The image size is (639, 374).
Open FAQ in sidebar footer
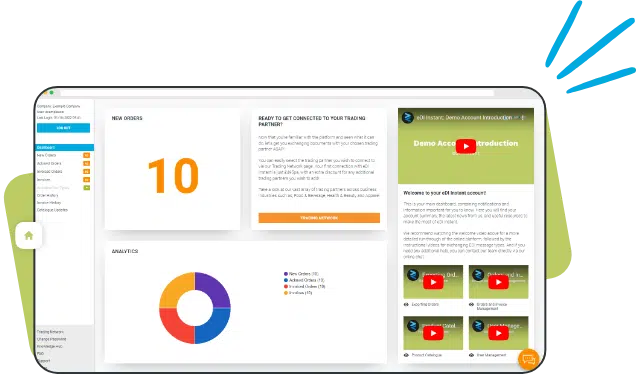[40, 354]
